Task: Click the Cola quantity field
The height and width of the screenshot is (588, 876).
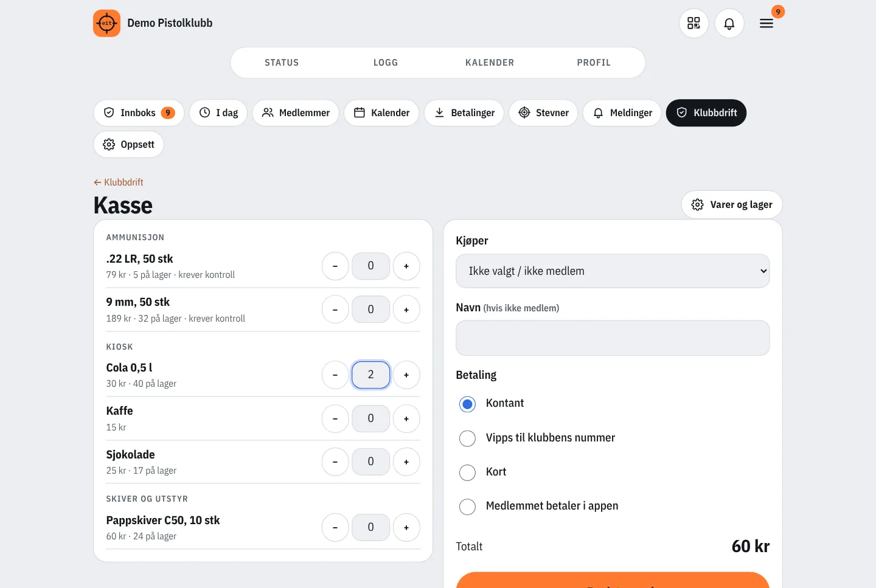Action: pos(371,375)
